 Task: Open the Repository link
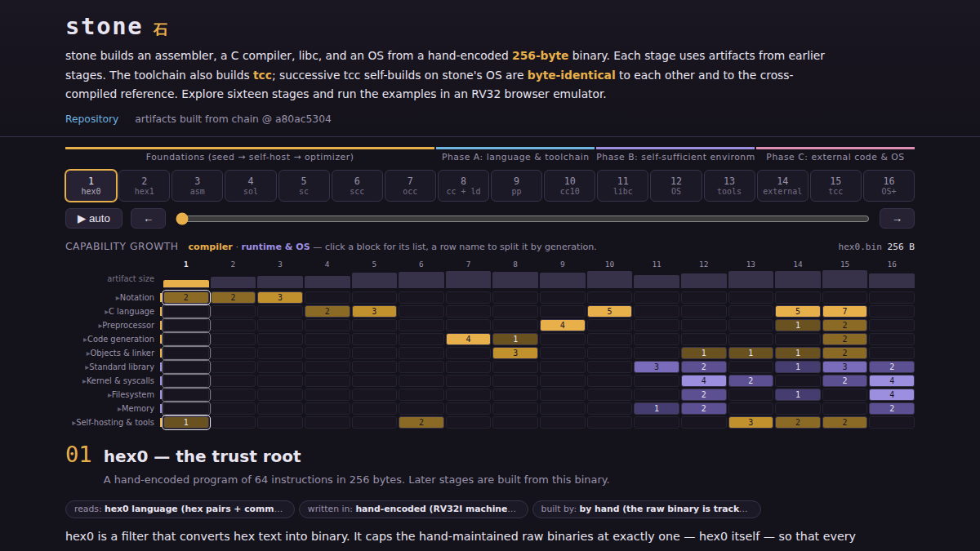(91, 119)
